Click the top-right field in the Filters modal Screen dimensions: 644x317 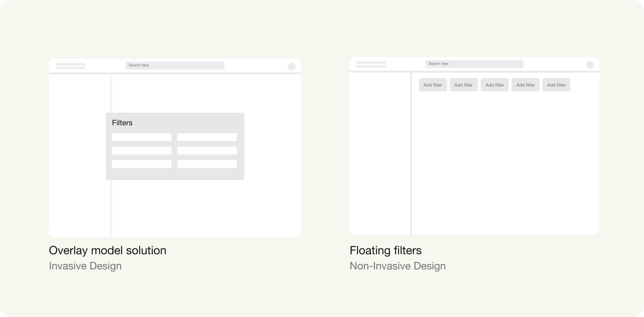tap(207, 137)
